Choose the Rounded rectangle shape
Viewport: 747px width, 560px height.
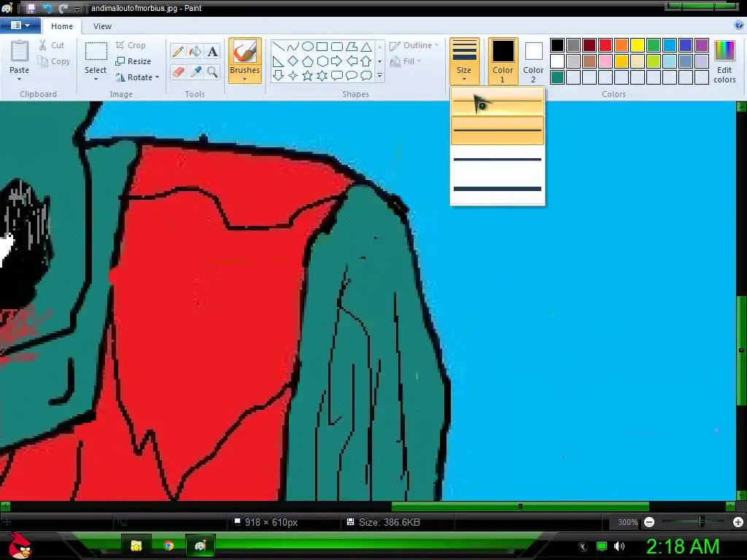tap(337, 46)
